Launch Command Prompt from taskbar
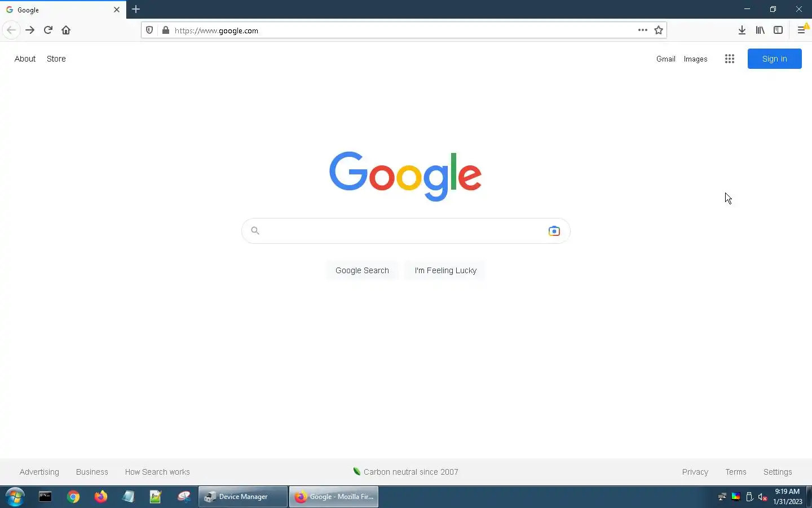The image size is (812, 508). pos(45,497)
